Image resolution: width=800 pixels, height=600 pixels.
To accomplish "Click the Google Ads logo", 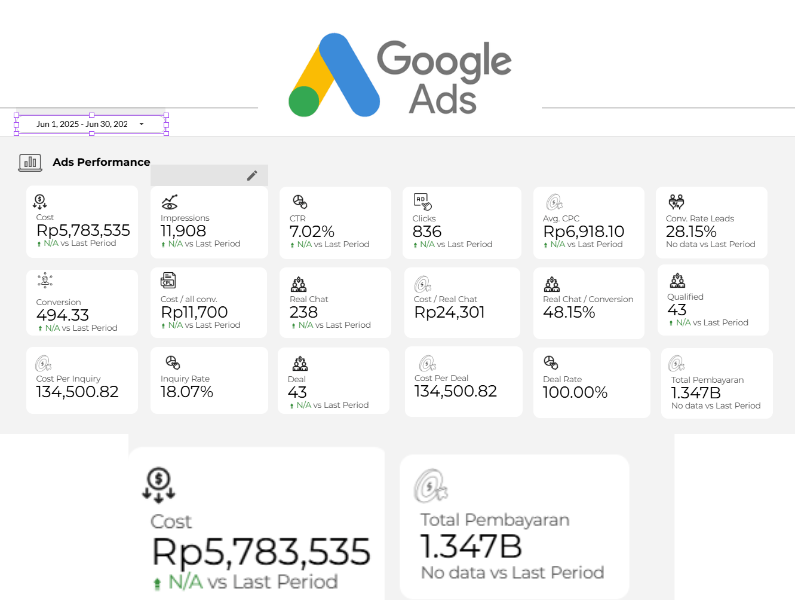I will click(399, 76).
